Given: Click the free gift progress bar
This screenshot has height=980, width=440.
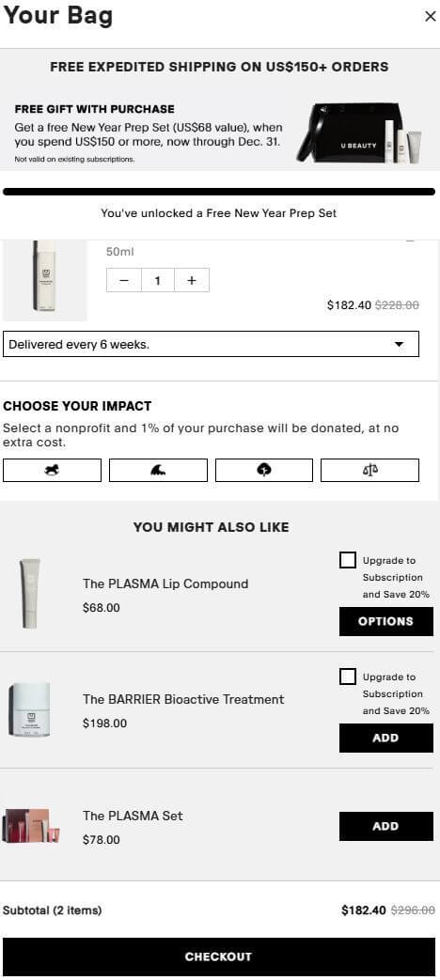Looking at the screenshot, I should [x=219, y=192].
